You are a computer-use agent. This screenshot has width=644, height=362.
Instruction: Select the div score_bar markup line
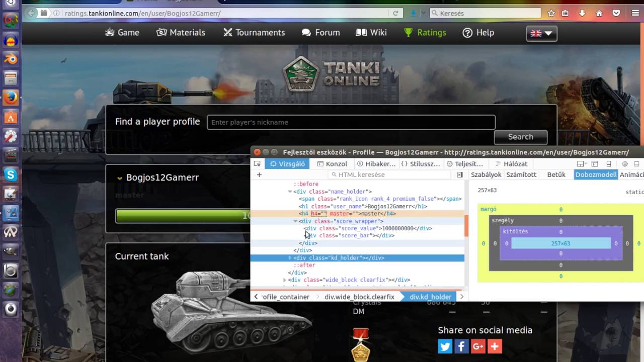(349, 236)
